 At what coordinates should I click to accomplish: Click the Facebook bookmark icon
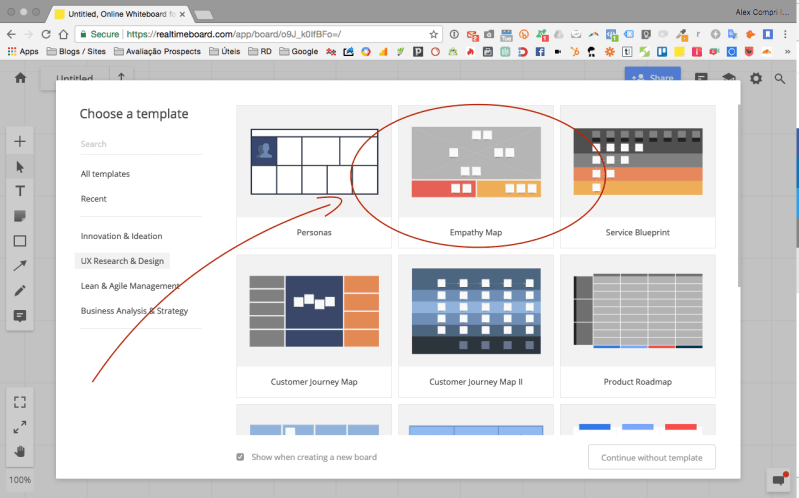coord(540,51)
